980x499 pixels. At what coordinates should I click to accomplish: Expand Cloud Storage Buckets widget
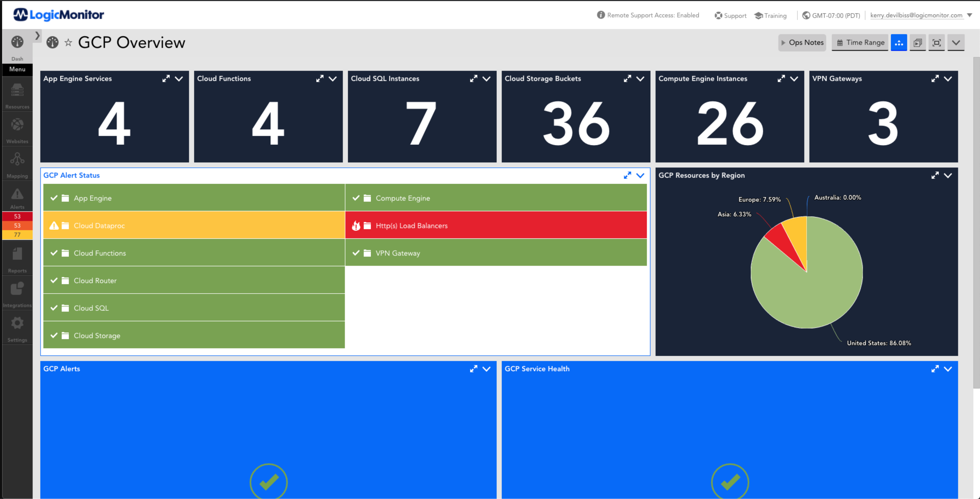click(627, 78)
